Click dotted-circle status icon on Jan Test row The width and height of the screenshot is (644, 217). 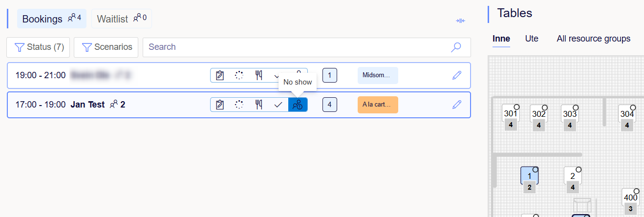tap(239, 105)
